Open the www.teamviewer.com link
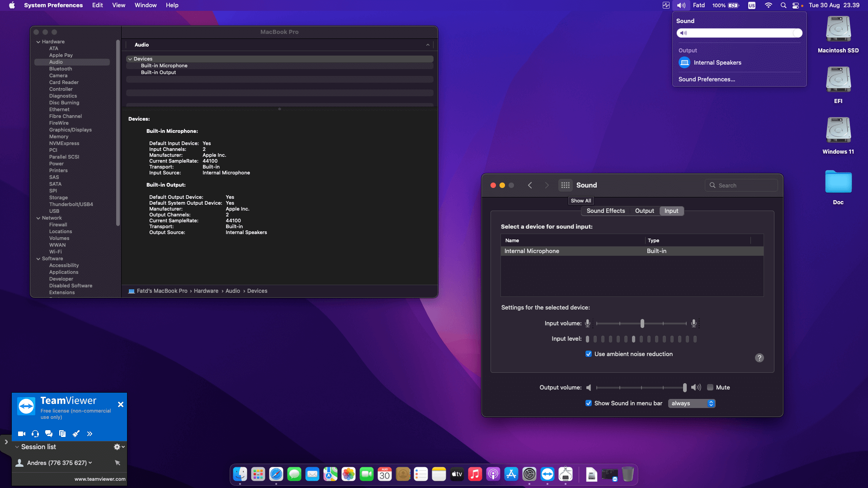 100,479
